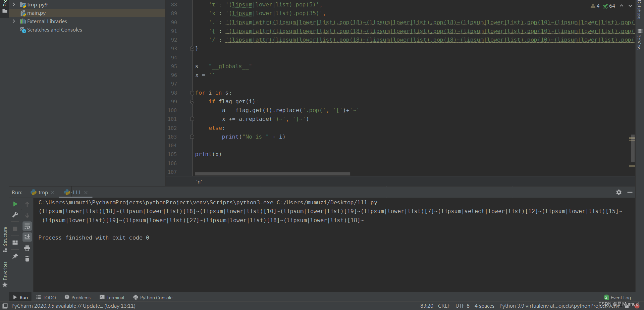The image size is (644, 310).
Task: Toggle tool window bars icon in status bar
Action: tap(5, 306)
